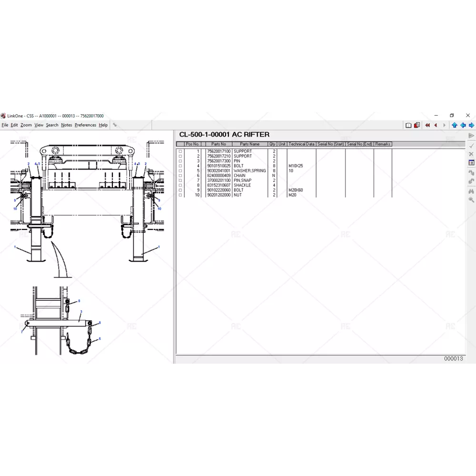Expand the Preferences menu

85,125
